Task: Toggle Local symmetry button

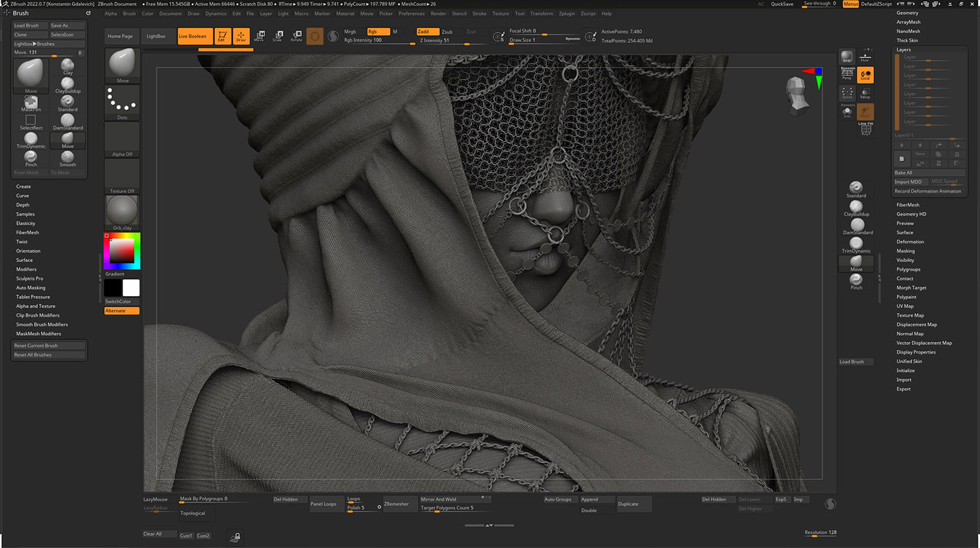Action: point(865,75)
